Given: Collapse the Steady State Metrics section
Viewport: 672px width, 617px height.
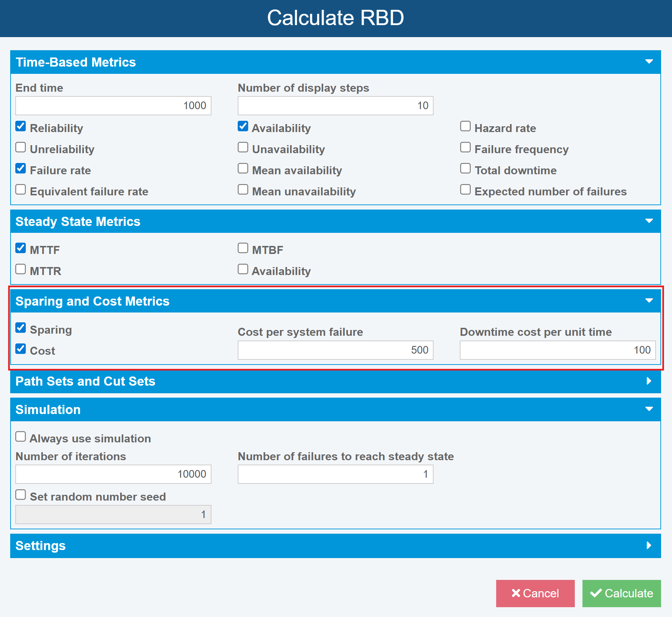Looking at the screenshot, I should (649, 221).
